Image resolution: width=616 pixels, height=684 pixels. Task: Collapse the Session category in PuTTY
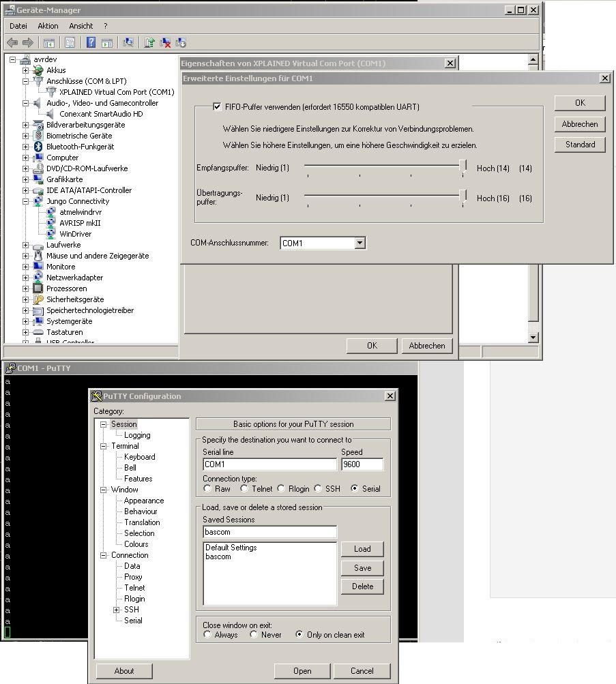[x=104, y=424]
